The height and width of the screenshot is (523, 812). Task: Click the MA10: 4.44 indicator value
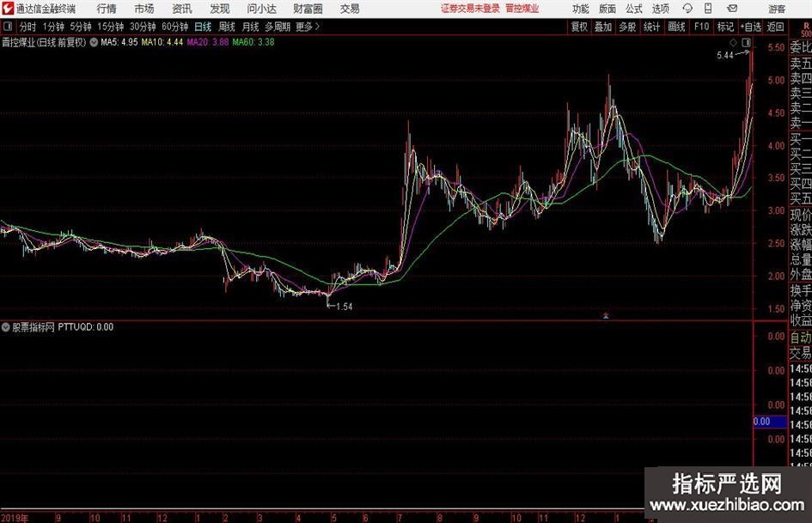(x=162, y=42)
